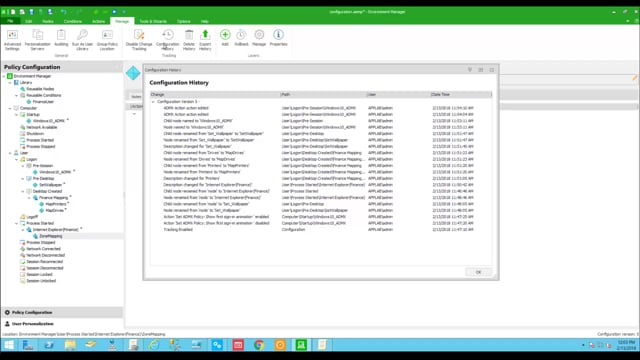Open Run As User Library
This screenshot has width=640, height=360.
tap(82, 40)
